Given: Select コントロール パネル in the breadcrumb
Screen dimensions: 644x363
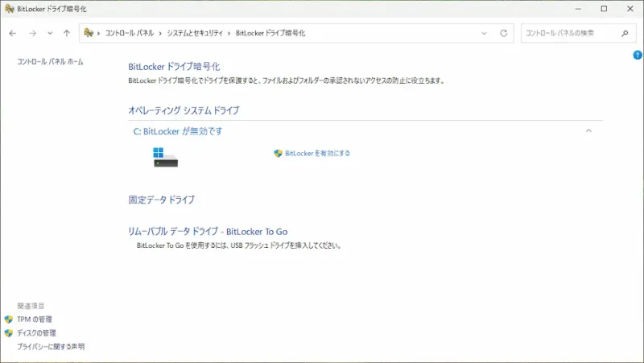Looking at the screenshot, I should click(x=129, y=33).
